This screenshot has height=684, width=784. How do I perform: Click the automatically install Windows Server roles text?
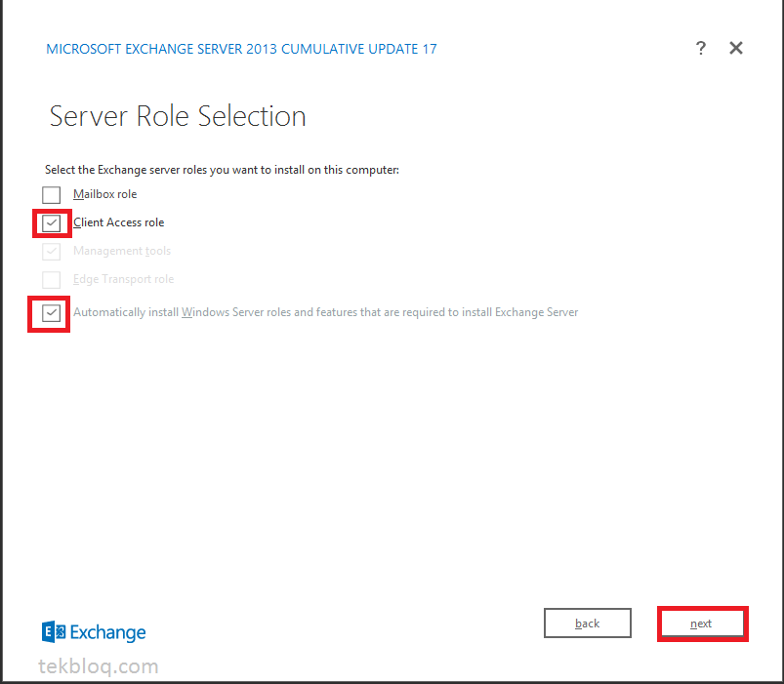[x=325, y=312]
